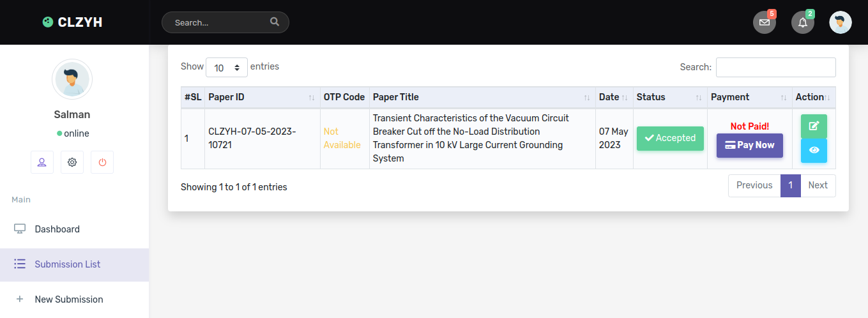Click the red power logout icon
The image size is (868, 318).
(x=102, y=162)
